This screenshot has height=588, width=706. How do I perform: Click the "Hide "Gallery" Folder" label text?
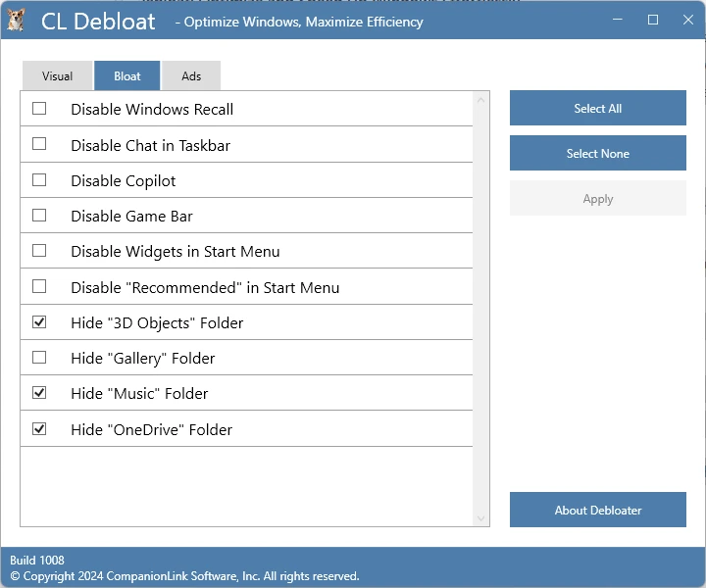pyautogui.click(x=143, y=359)
